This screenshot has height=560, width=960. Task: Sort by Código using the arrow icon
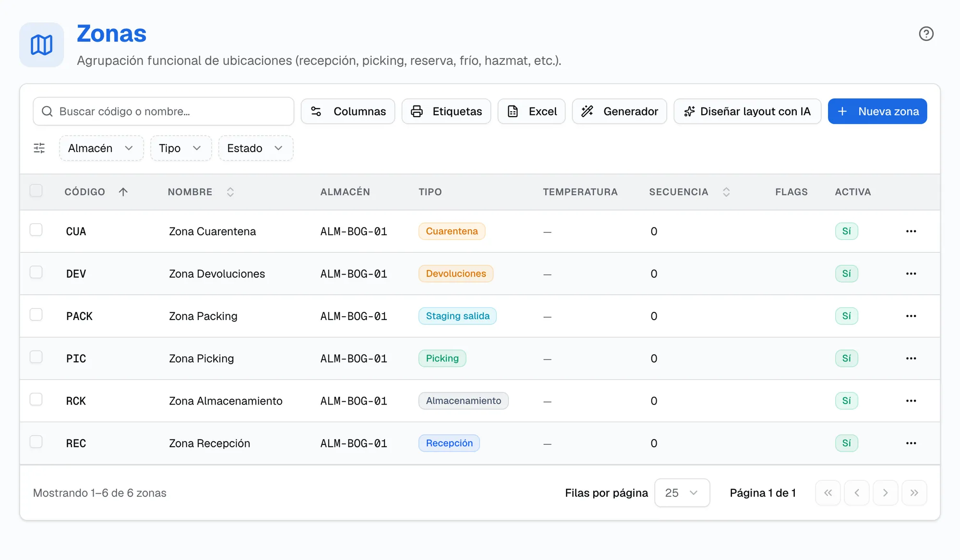(123, 192)
